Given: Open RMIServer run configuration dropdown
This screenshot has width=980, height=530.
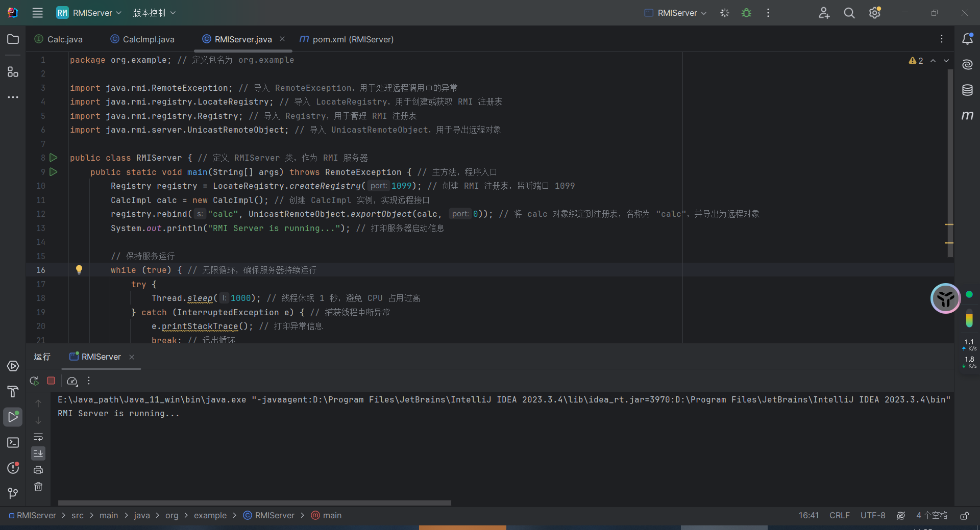Looking at the screenshot, I should pyautogui.click(x=676, y=13).
